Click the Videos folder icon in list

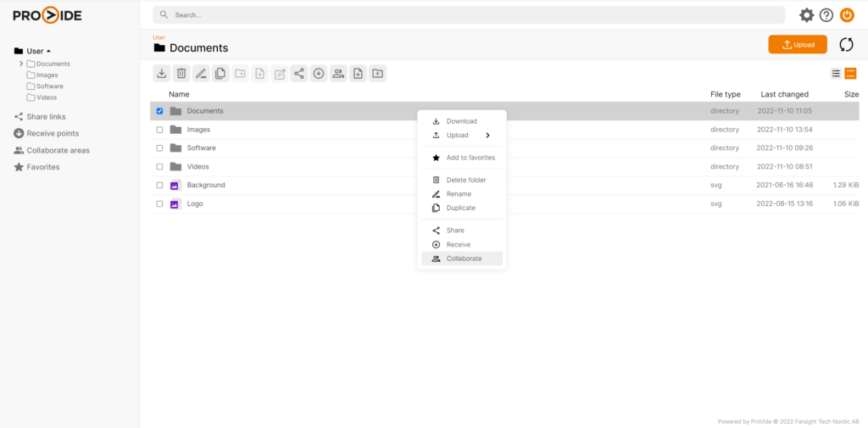[x=175, y=167]
